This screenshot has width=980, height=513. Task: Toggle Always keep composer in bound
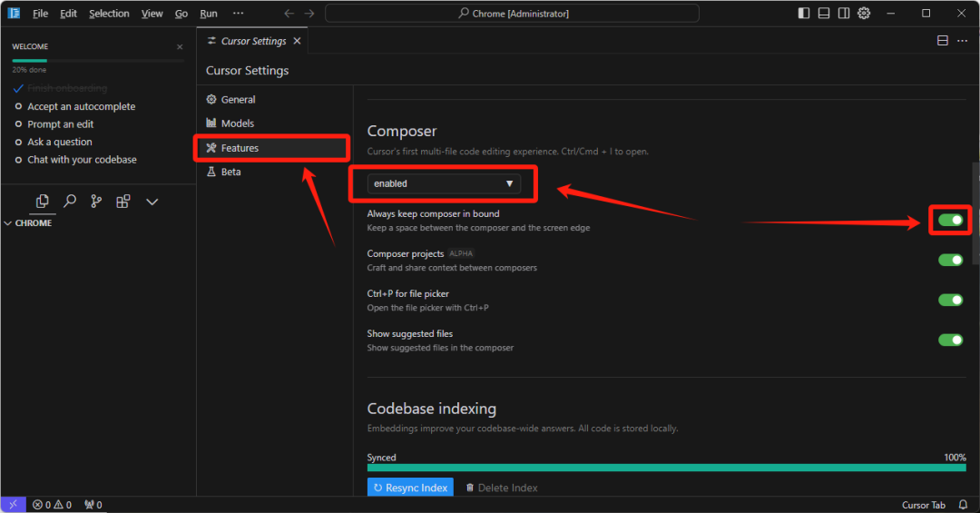click(x=950, y=221)
